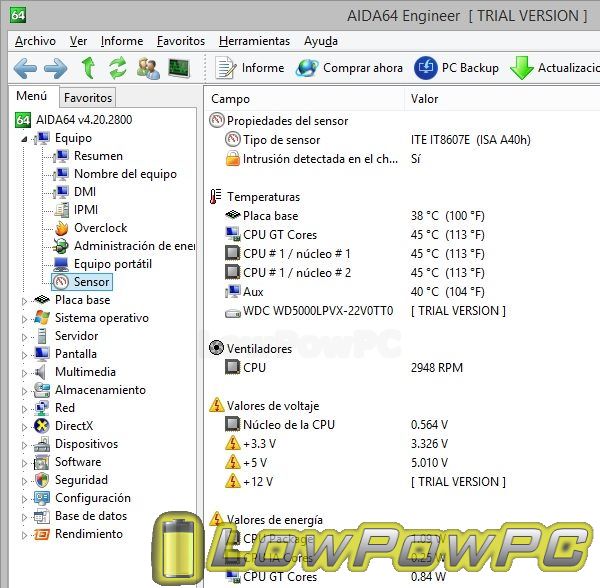
Task: Click the Campo column header
Action: point(305,99)
